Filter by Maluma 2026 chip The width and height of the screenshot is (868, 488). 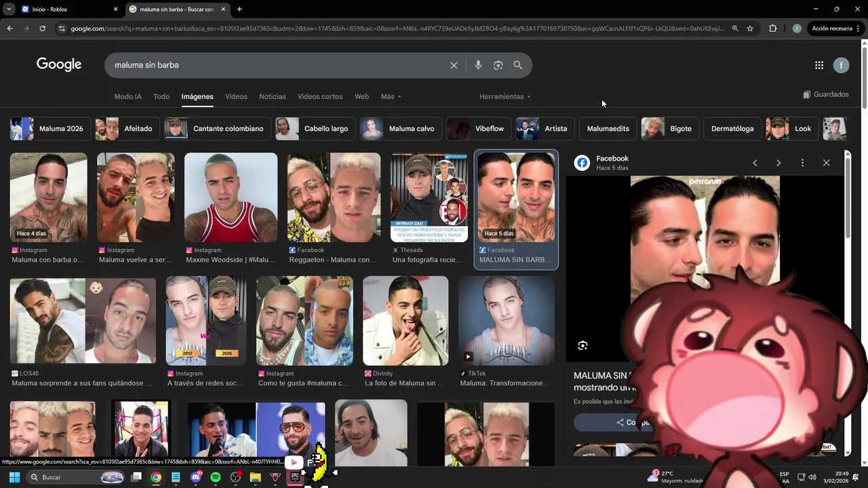pyautogui.click(x=50, y=129)
